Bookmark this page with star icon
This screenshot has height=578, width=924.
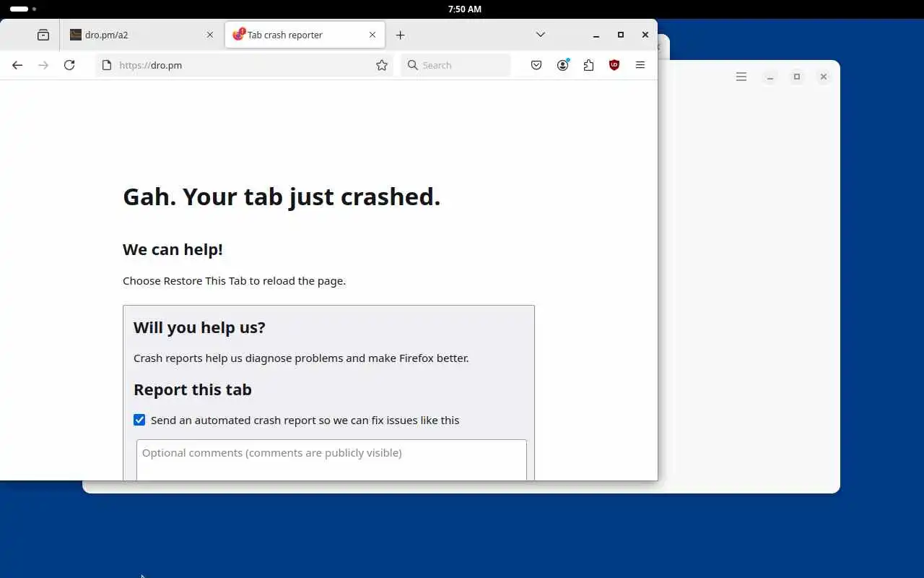[382, 65]
